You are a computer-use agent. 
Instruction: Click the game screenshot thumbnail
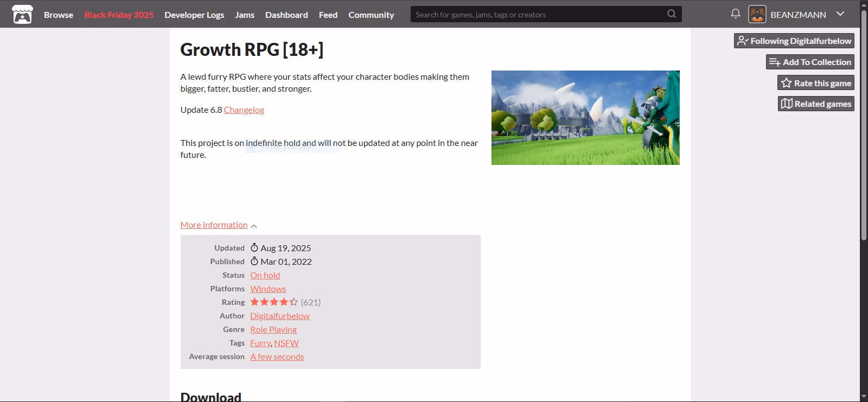pos(585,118)
